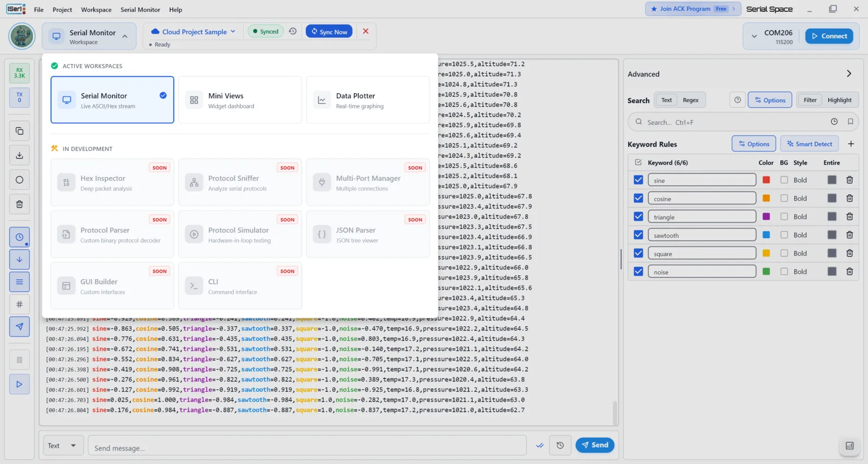Viewport: 868px width, 464px height.
Task: Enable BG checkbox for square rule
Action: (784, 253)
